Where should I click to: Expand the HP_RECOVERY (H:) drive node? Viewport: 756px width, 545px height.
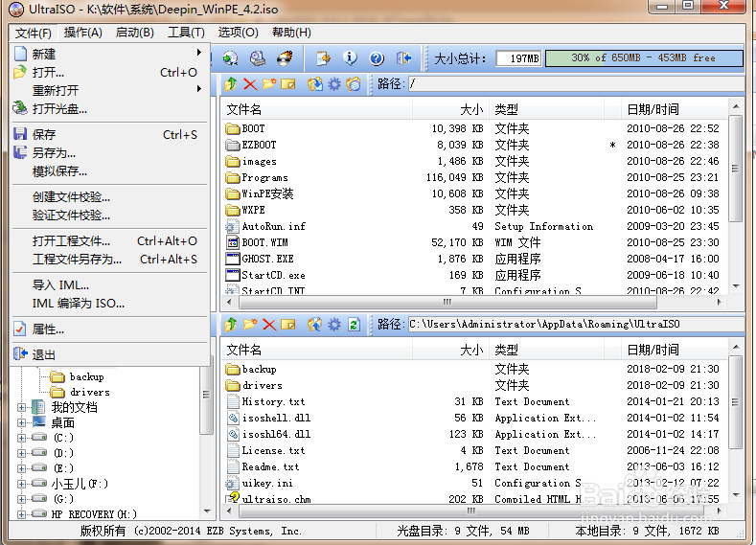point(21,514)
